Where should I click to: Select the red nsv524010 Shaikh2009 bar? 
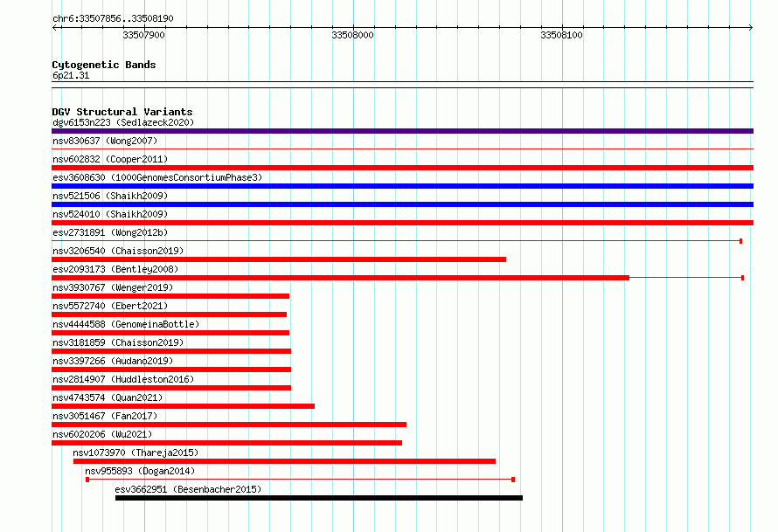coord(402,223)
